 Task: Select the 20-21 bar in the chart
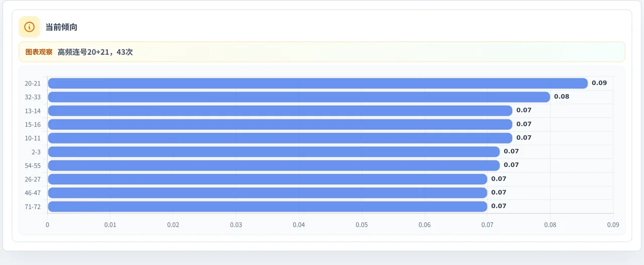(x=317, y=83)
